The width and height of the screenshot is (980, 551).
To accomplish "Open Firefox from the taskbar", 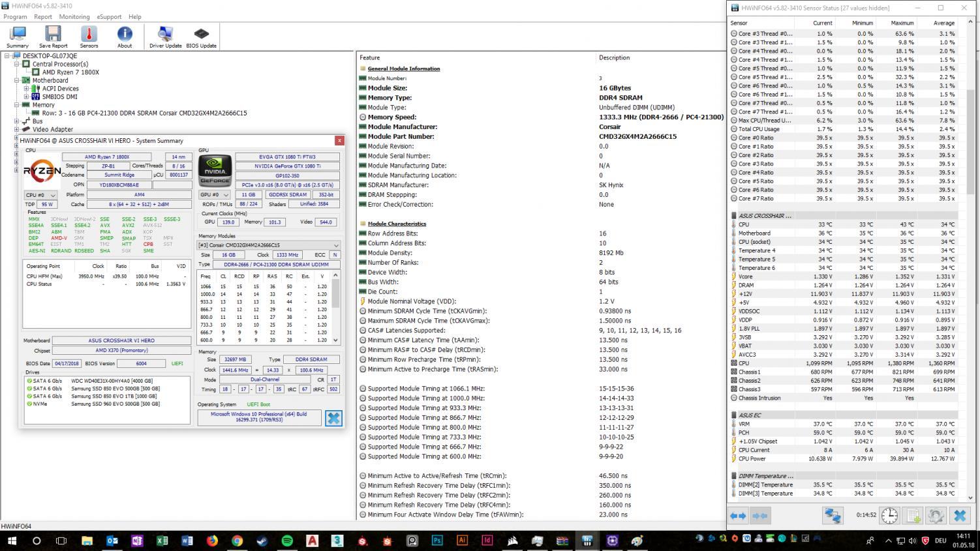I will click(212, 541).
